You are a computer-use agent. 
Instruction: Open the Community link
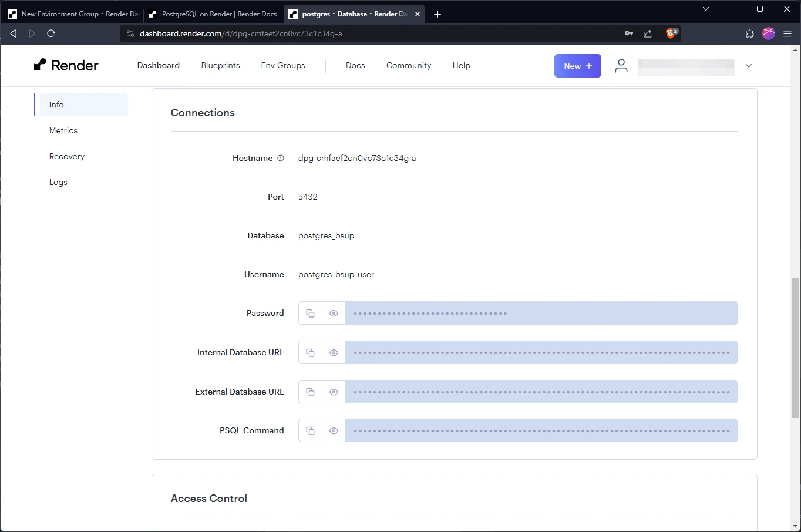(x=408, y=65)
